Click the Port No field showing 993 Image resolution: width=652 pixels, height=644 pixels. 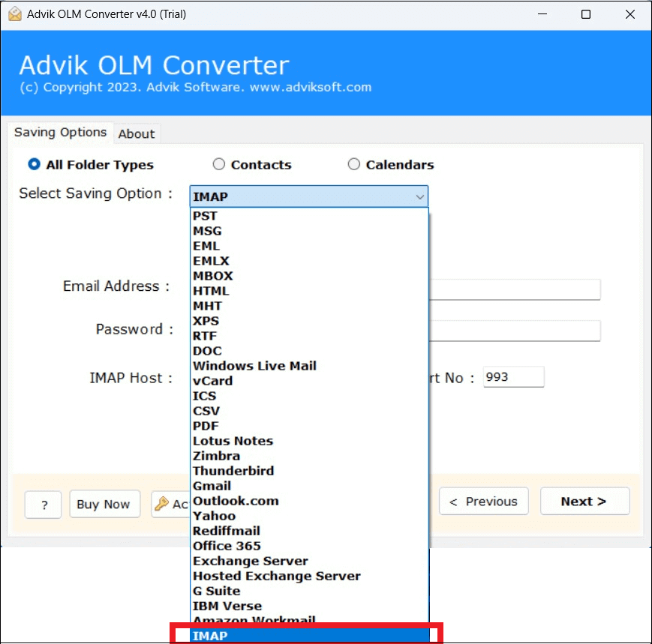[x=513, y=376]
